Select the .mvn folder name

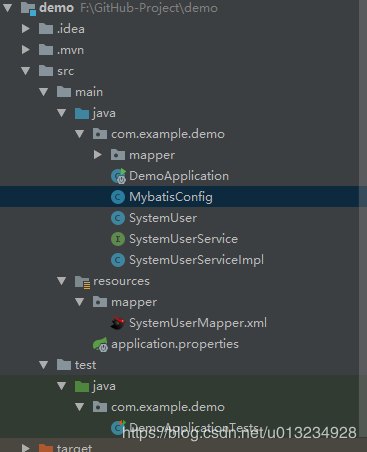[x=70, y=50]
